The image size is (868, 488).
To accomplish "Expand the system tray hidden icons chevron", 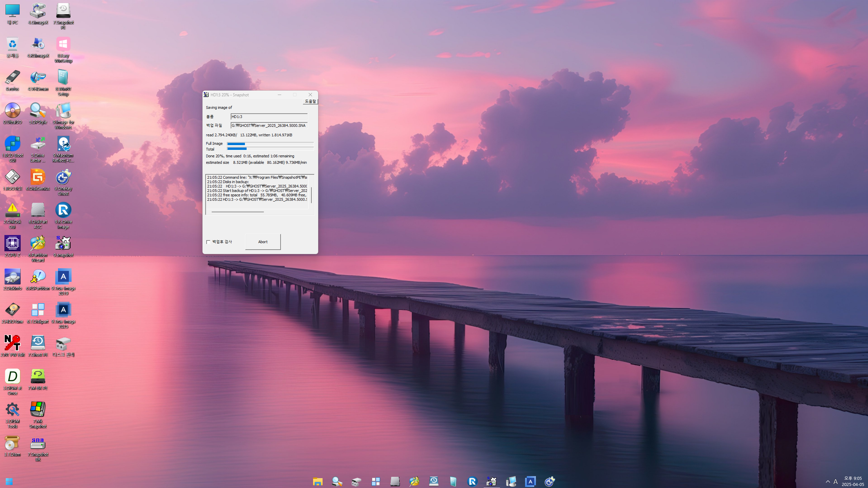I will [828, 482].
